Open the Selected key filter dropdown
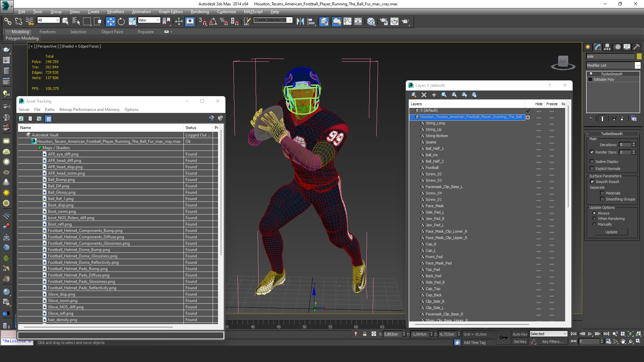Image resolution: width=644 pixels, height=362 pixels. click(x=548, y=334)
